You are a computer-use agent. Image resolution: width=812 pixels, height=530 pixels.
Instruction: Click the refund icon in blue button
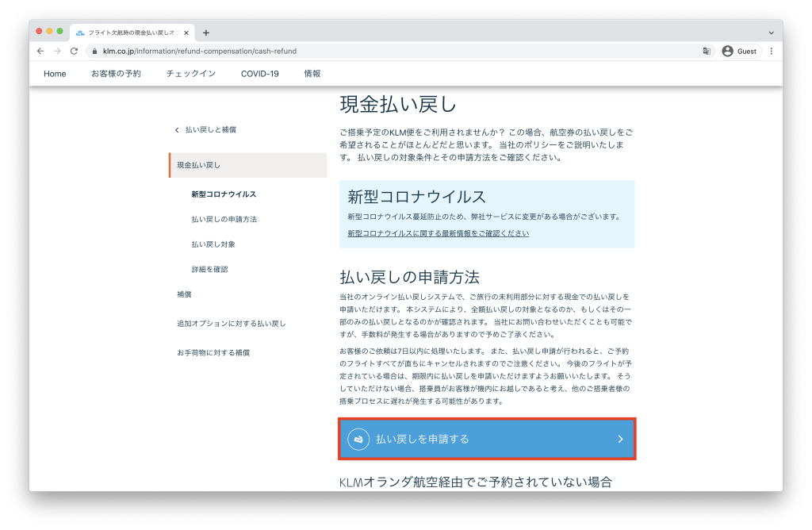(x=358, y=439)
